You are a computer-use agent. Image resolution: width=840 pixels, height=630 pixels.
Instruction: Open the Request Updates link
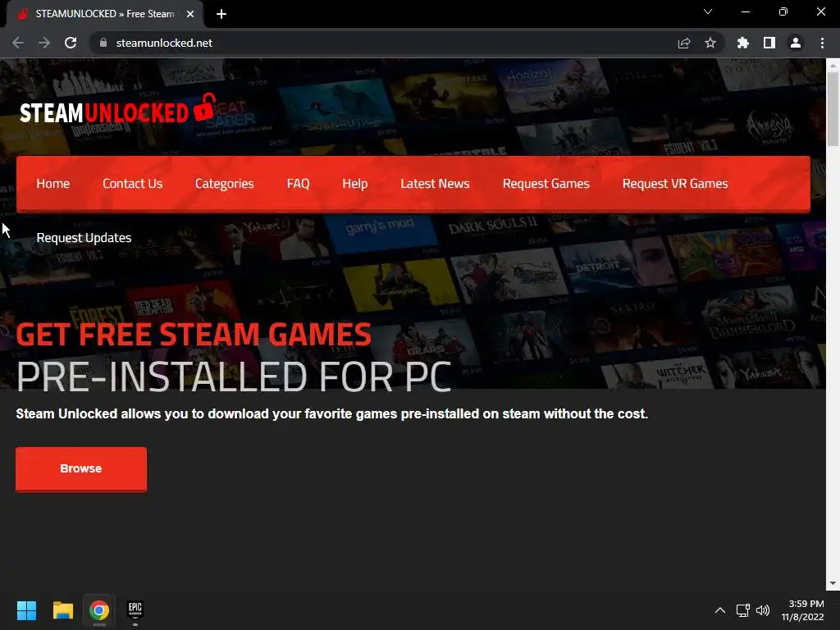tap(84, 238)
